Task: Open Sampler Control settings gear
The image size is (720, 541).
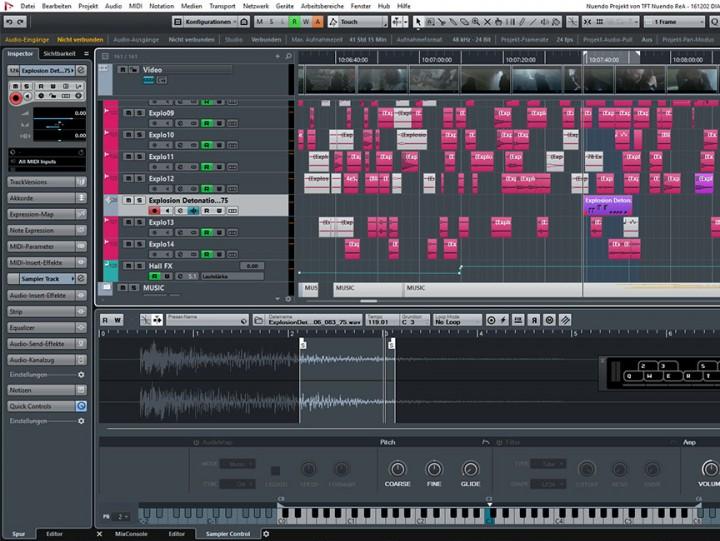Action: click(x=266, y=534)
